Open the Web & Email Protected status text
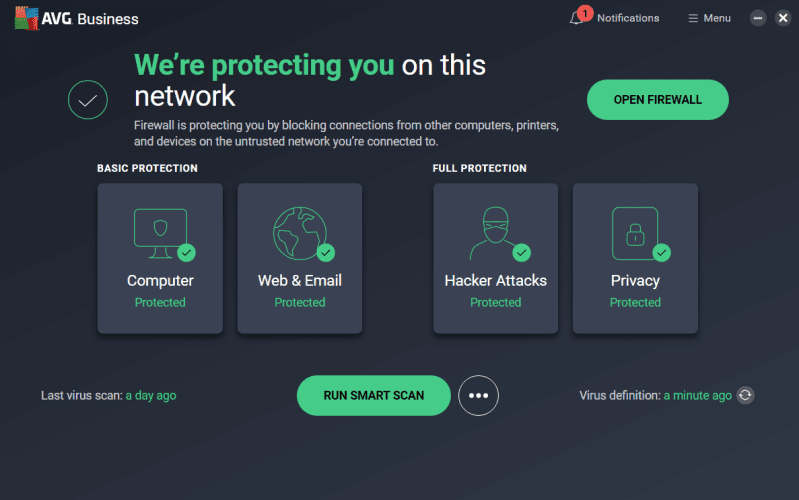799x500 pixels. pos(300,302)
